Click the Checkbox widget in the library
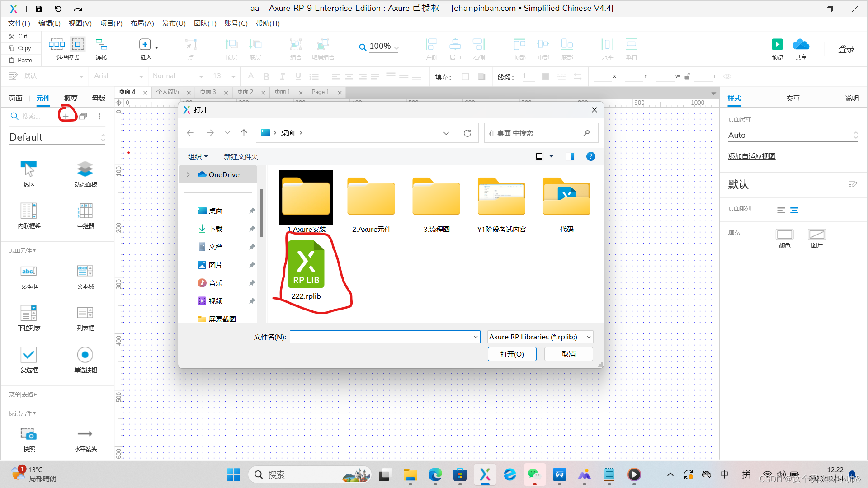This screenshot has height=488, width=868. click(28, 355)
